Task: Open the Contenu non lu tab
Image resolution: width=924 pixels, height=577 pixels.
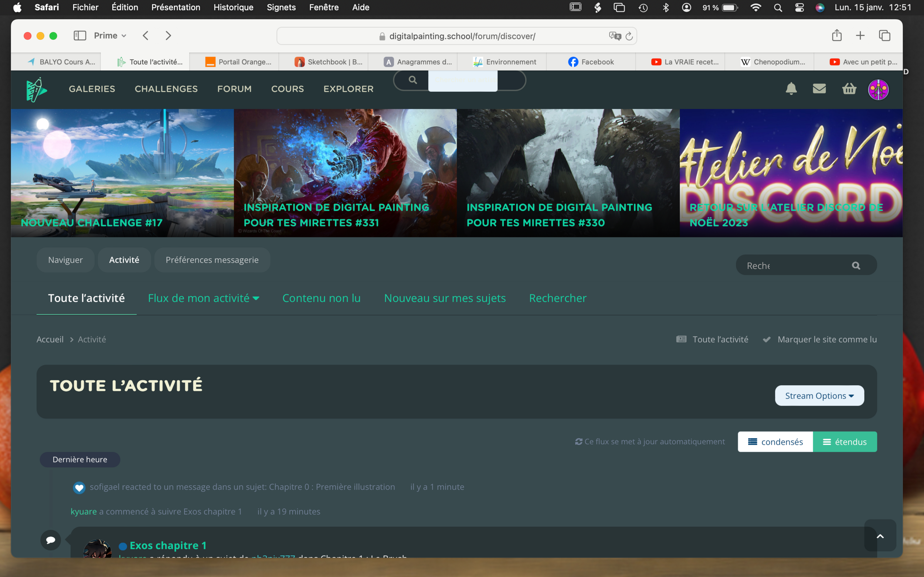Action: point(321,298)
